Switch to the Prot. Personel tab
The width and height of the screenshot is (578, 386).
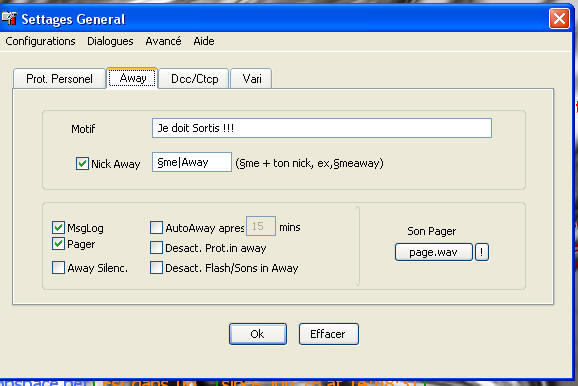click(59, 79)
